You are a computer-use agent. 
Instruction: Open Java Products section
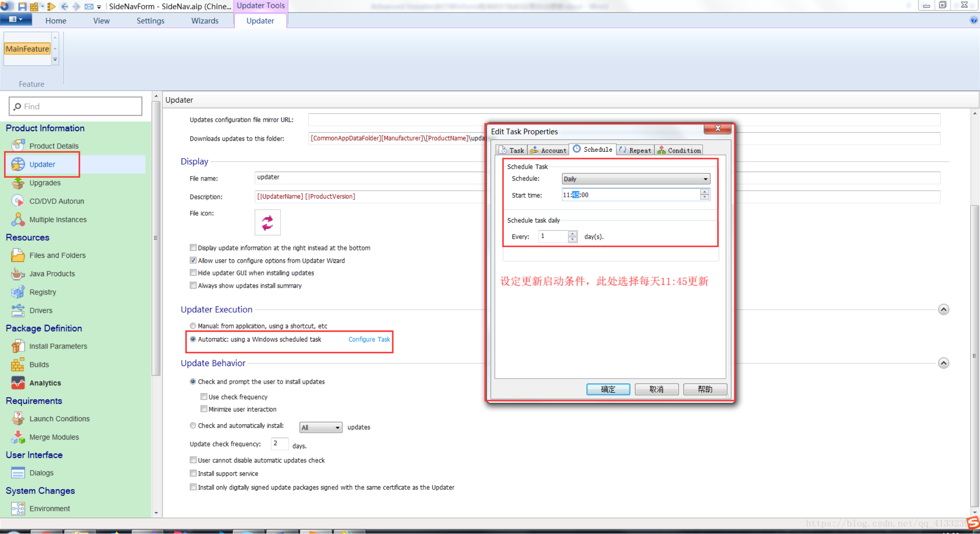[52, 274]
